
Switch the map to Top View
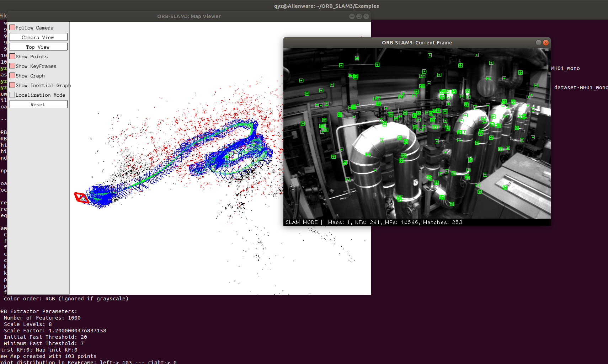[x=38, y=47]
